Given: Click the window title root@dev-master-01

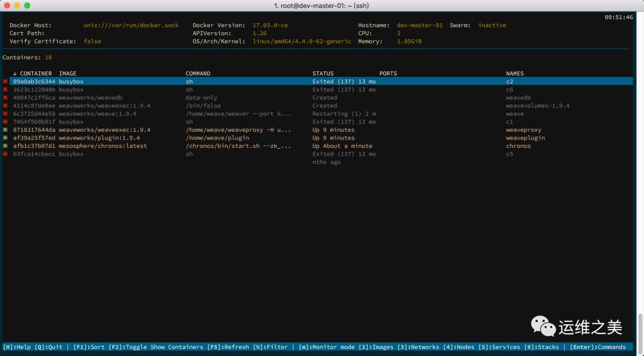Looking at the screenshot, I should [x=321, y=6].
